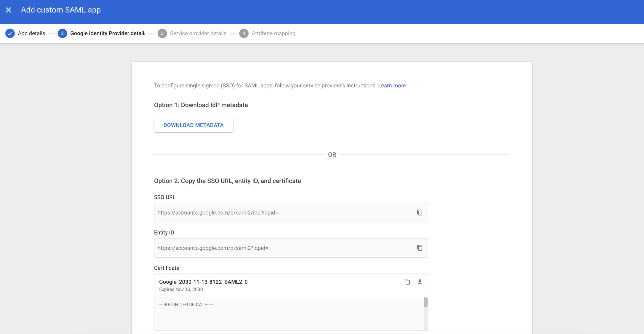Copy the certificate contents
This screenshot has height=334, width=644.
407,282
